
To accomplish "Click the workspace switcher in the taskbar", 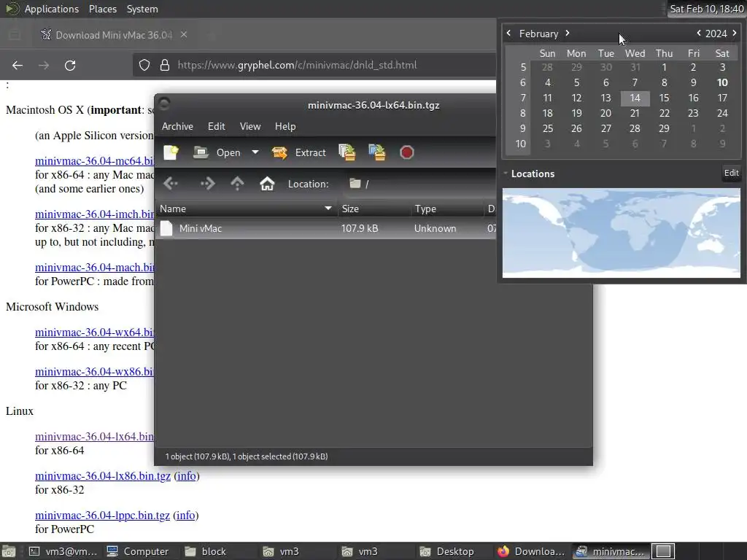I will (663, 551).
